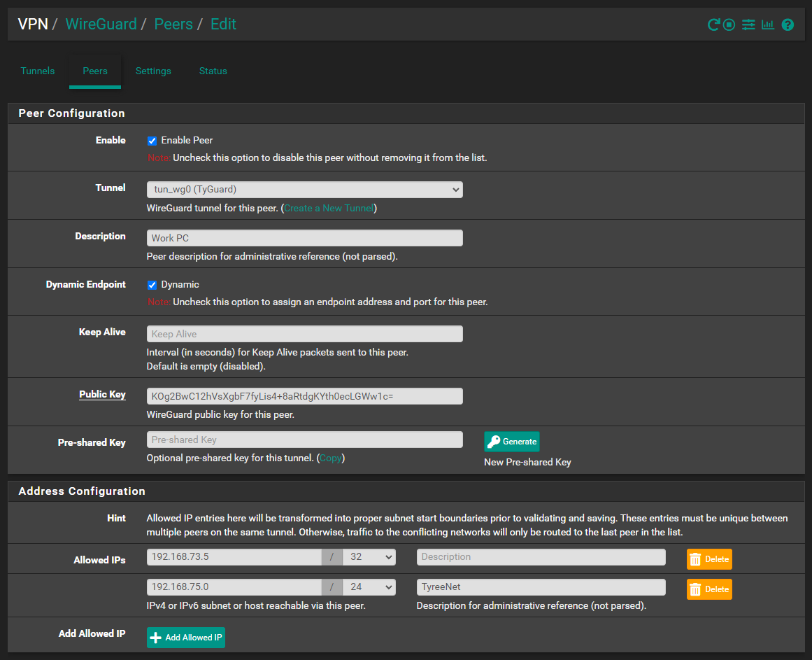812x660 pixels.
Task: Click the stop service icon
Action: point(729,25)
